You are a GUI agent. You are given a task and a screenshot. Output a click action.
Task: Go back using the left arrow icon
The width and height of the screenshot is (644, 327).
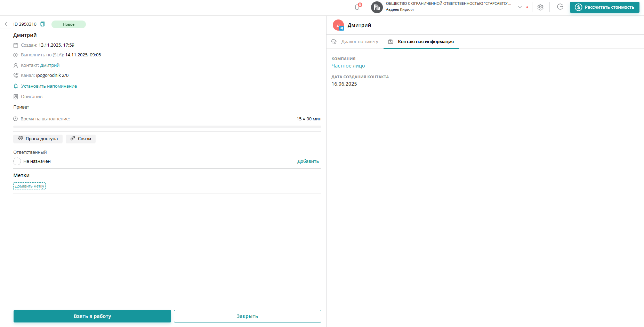(x=6, y=24)
